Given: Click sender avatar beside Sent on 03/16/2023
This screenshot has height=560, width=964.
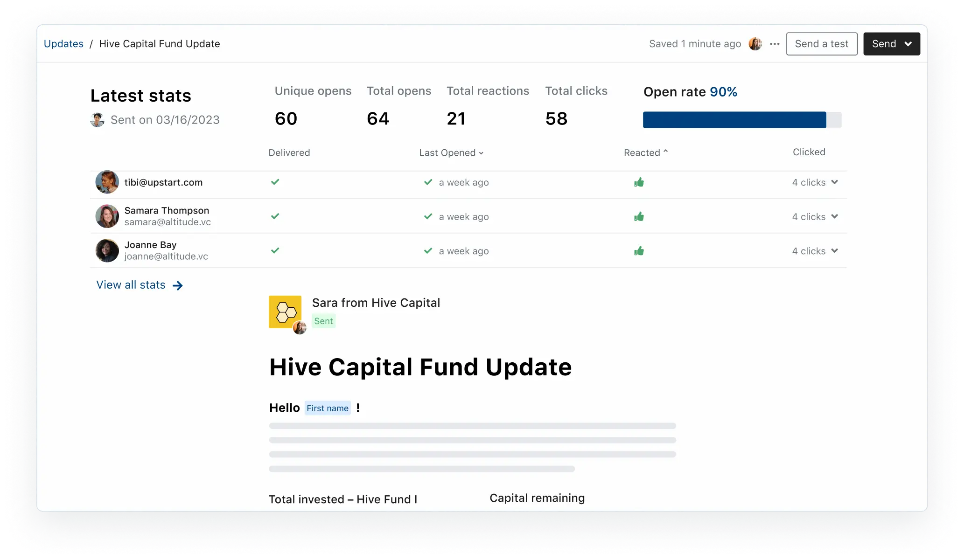Looking at the screenshot, I should (x=97, y=120).
